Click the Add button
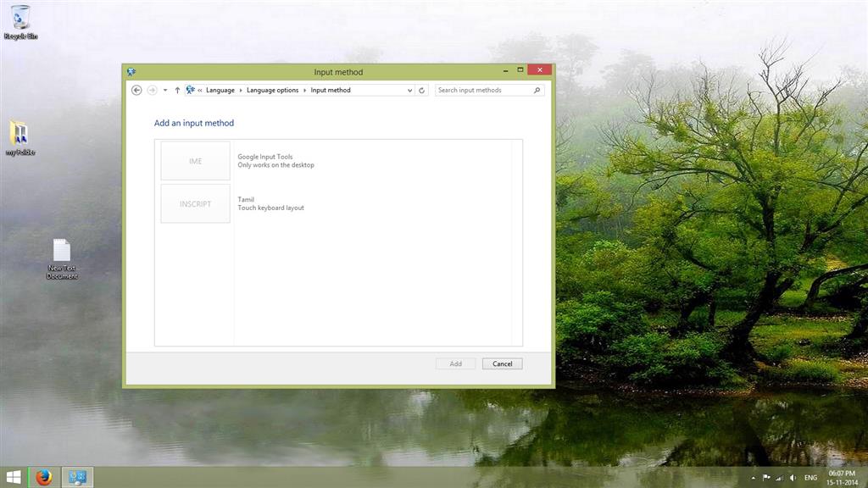The image size is (868, 488). (x=455, y=363)
